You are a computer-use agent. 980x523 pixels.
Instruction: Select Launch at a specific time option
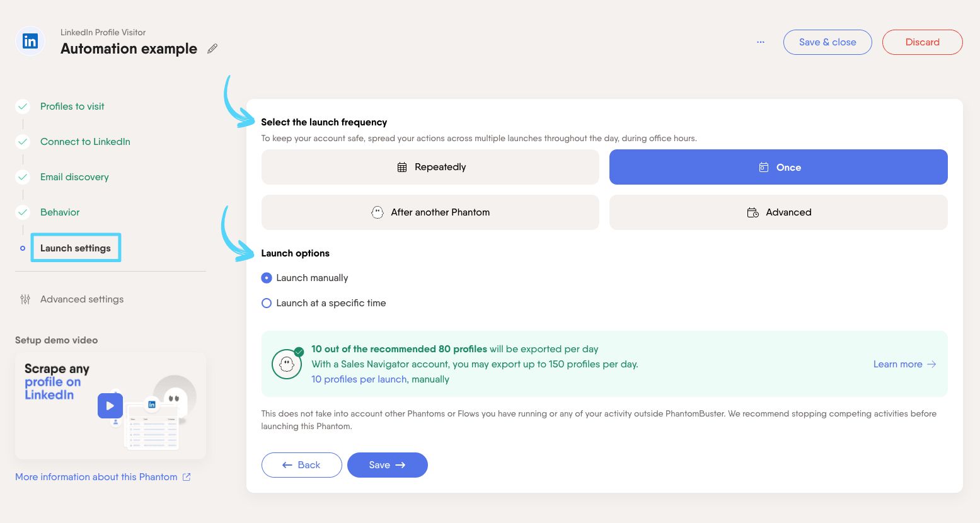pos(267,303)
